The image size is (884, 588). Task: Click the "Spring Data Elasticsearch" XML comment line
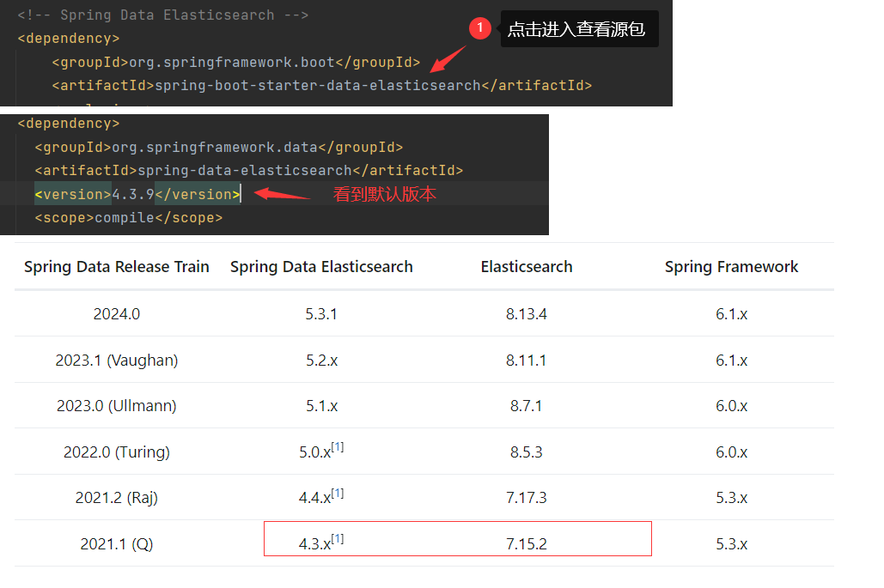[163, 15]
